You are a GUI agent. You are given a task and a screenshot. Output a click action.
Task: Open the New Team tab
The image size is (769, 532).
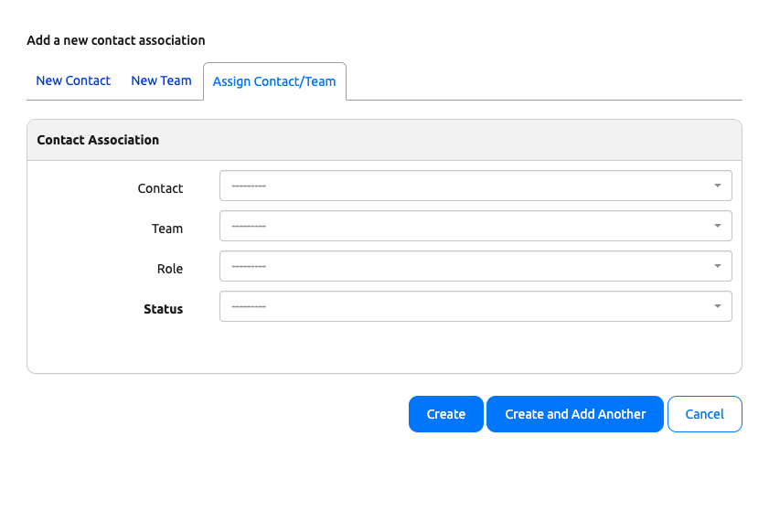tap(161, 80)
